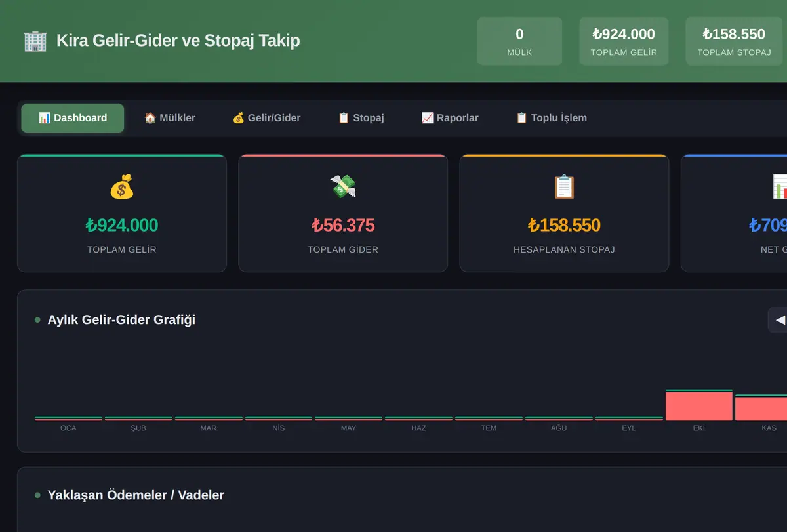Image resolution: width=787 pixels, height=532 pixels.
Task: Click the KAS month label on chart
Action: tap(769, 428)
